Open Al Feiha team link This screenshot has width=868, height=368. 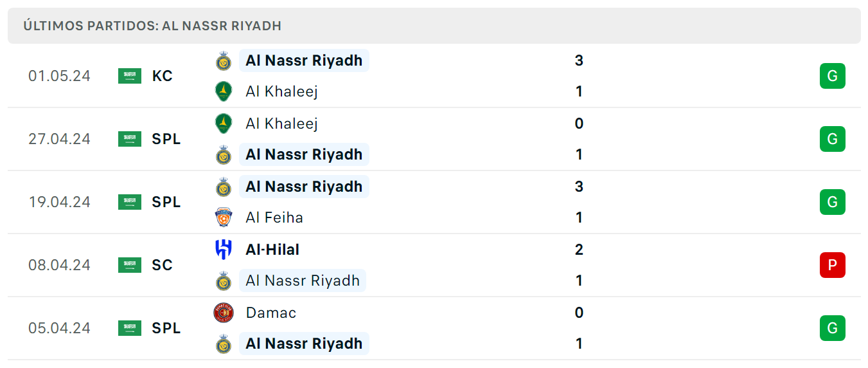274,217
